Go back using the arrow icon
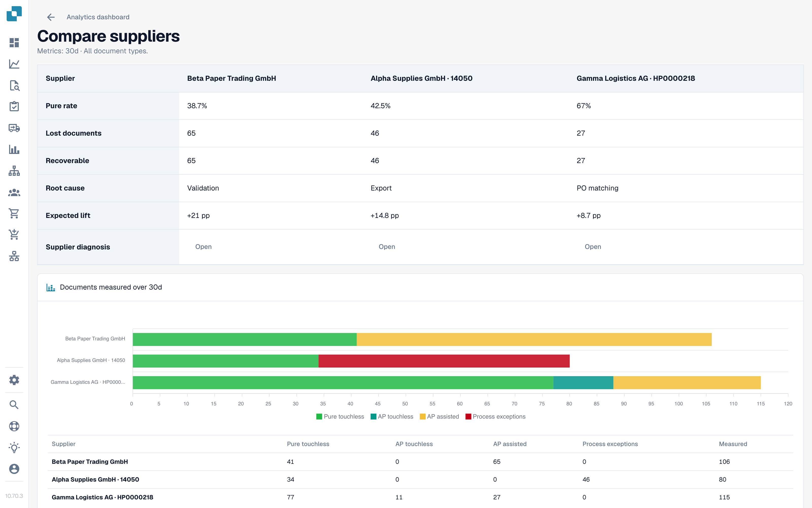The width and height of the screenshot is (812, 508). tap(51, 17)
